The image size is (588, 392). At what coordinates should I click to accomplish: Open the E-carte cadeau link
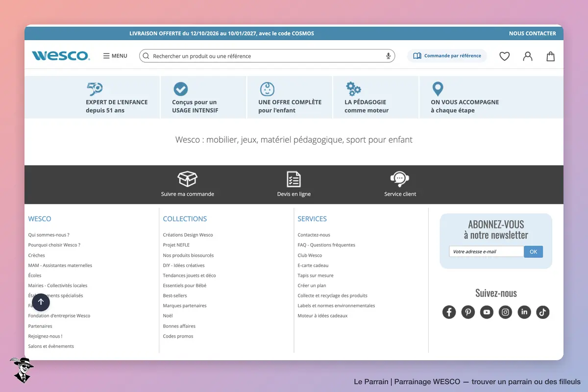pyautogui.click(x=313, y=266)
